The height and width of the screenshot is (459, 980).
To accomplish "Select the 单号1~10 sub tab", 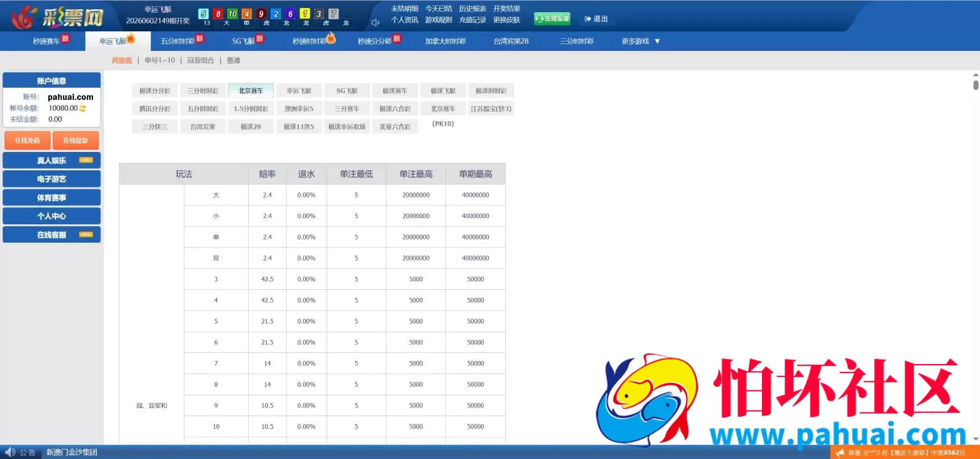I will click(x=159, y=61).
